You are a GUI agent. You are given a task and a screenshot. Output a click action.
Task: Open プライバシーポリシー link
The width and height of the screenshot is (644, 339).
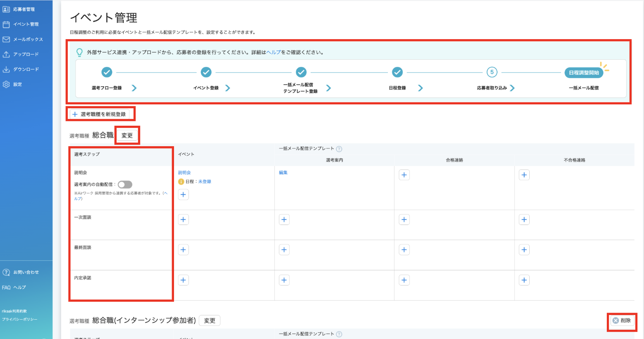coord(20,319)
